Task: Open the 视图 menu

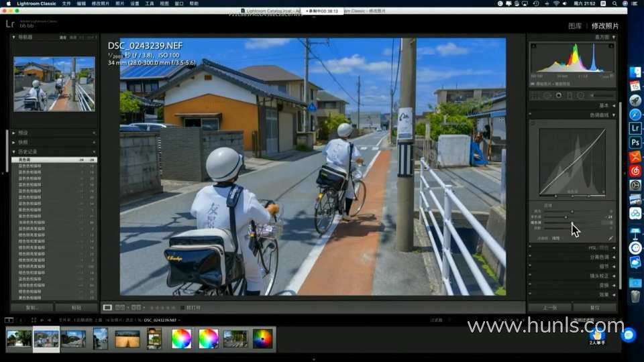Action: coord(164,3)
